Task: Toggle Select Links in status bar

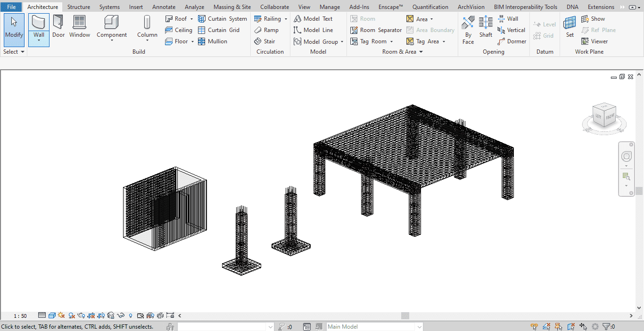Action: pos(534,327)
